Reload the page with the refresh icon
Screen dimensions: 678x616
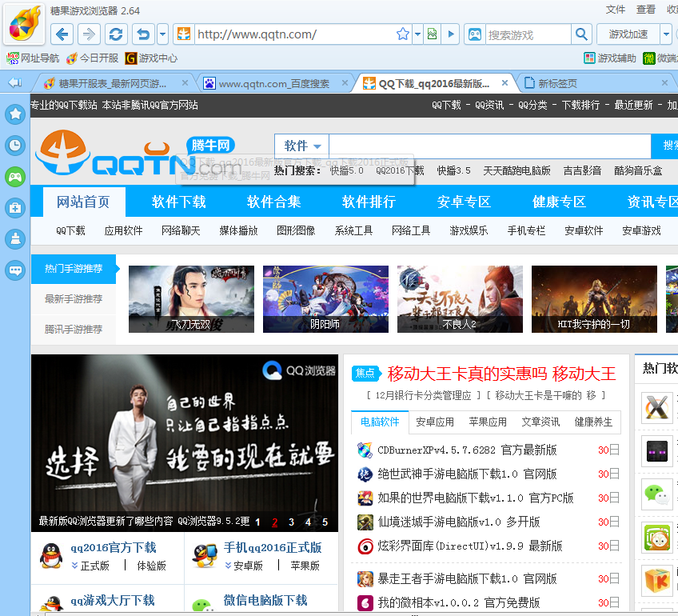(116, 34)
